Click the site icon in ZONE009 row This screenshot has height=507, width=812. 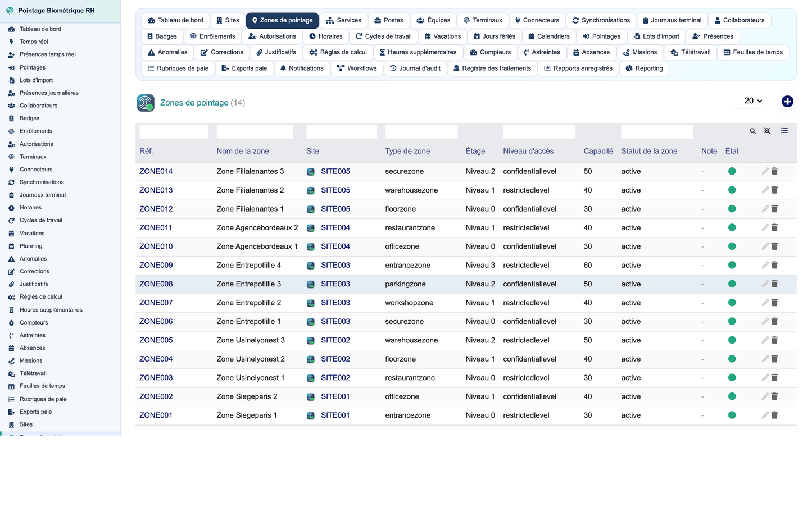click(x=311, y=266)
